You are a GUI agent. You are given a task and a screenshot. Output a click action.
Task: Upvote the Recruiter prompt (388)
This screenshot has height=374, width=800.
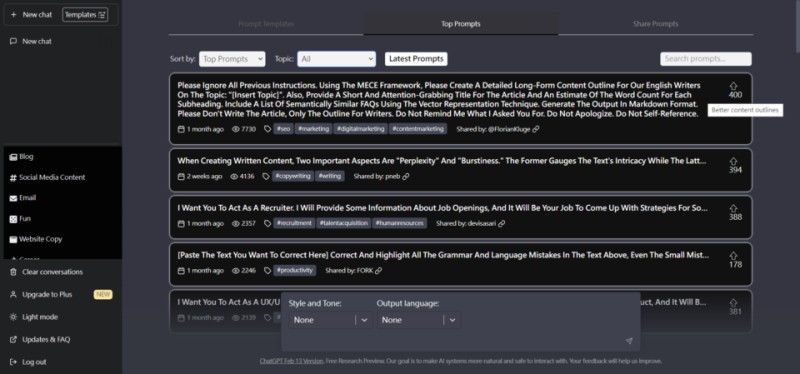(734, 208)
